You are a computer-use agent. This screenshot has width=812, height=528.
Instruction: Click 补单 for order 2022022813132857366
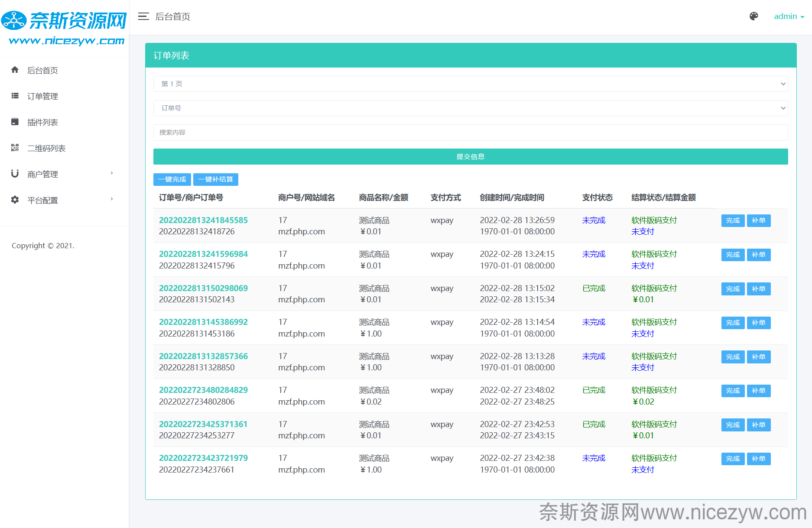coord(759,357)
